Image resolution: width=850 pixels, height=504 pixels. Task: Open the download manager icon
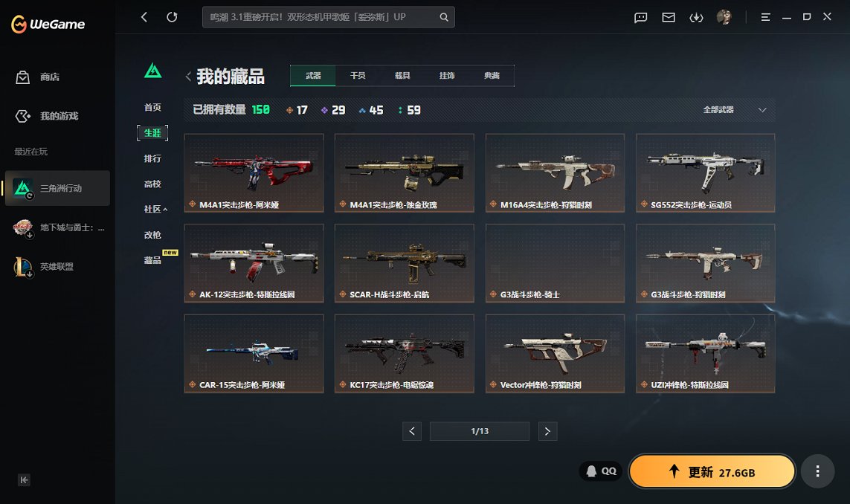point(696,17)
